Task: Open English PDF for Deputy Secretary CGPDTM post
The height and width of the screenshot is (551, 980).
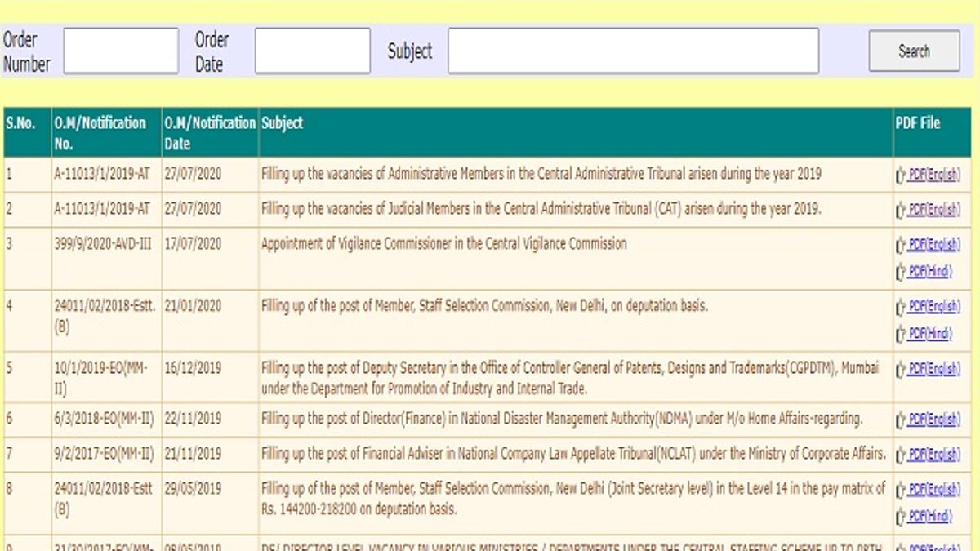Action: tap(933, 370)
